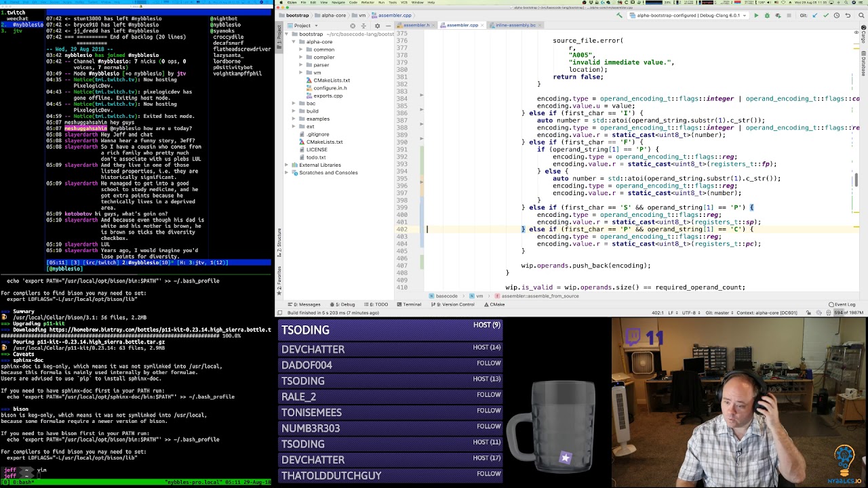The image size is (868, 488).
Task: Open the run configuration dropdown alpha-bootstrap-configured
Action: point(688,16)
